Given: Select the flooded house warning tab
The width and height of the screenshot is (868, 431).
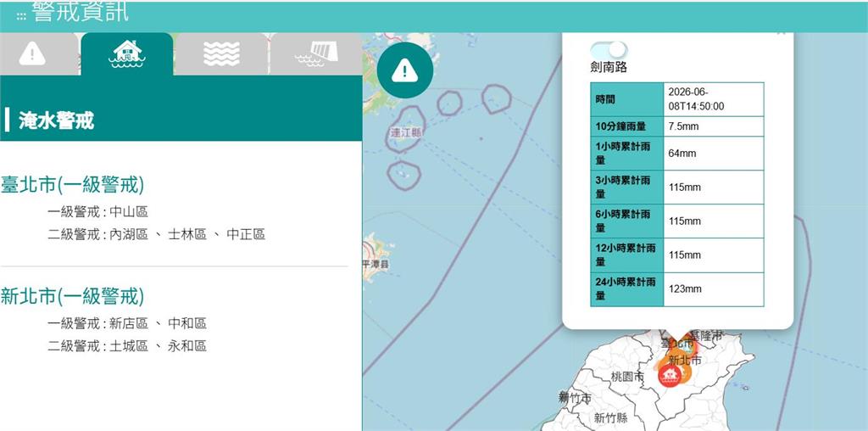Looking at the screenshot, I should click(x=127, y=53).
